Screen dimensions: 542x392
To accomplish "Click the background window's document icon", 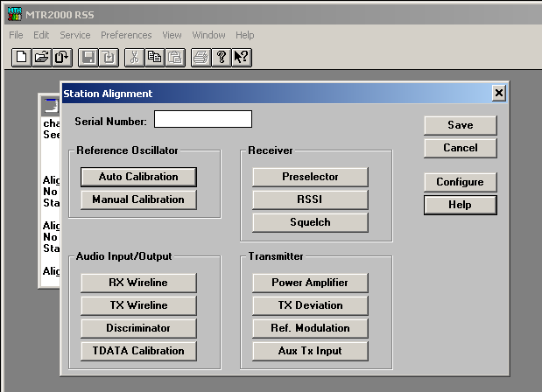I will pyautogui.click(x=51, y=106).
